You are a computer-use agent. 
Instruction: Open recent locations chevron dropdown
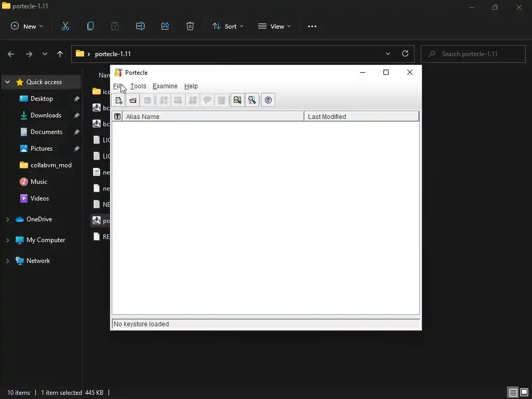(x=45, y=54)
